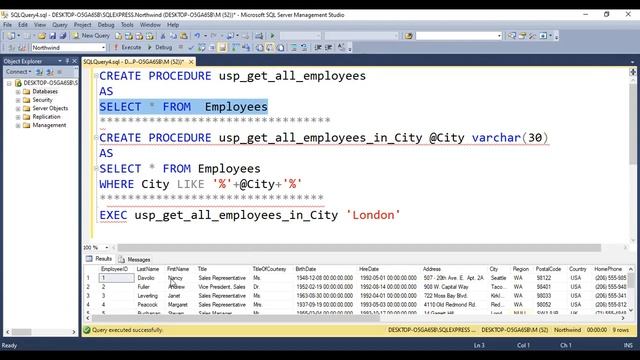
Task: Open the Window menu
Action: [x=150, y=25]
